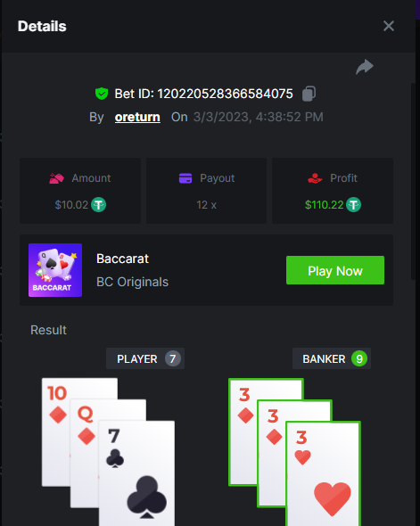Click the 3 of hearts banker card
Image resolution: width=420 pixels, height=526 pixels.
pyautogui.click(x=324, y=473)
